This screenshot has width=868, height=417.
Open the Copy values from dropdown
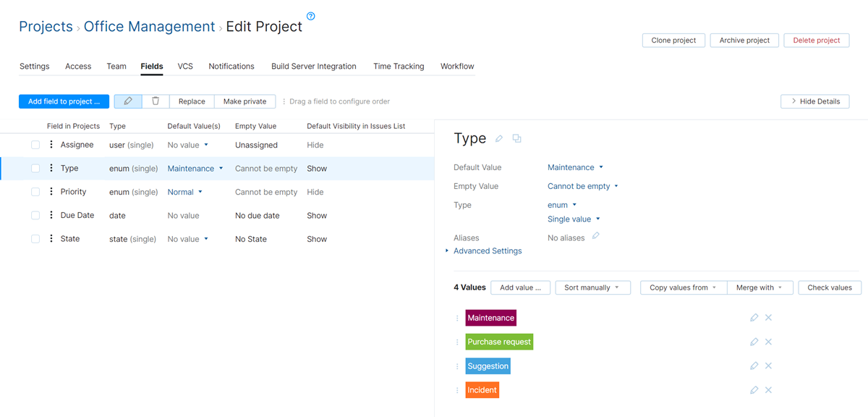coord(683,287)
